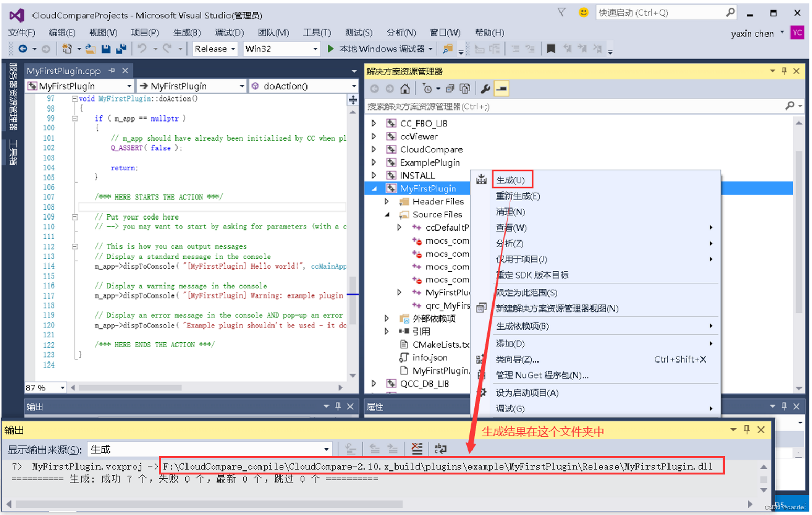Open the 调试(D) menu
Image resolution: width=812 pixels, height=515 pixels.
click(229, 32)
